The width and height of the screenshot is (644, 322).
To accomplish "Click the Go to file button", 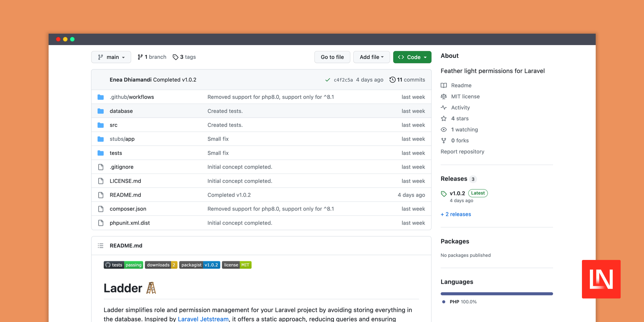I will tap(332, 57).
